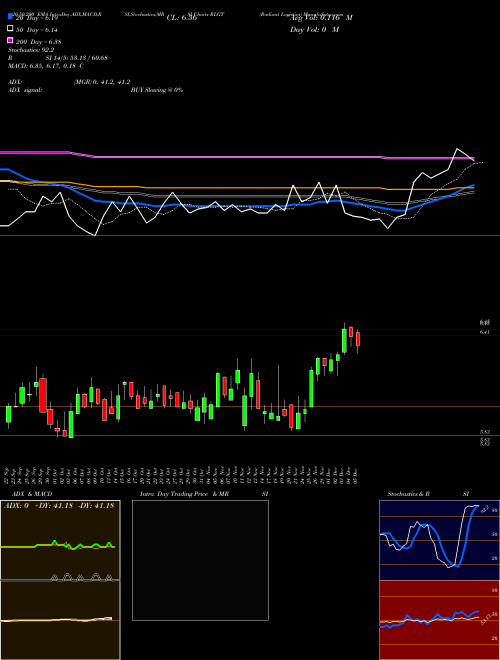Click the blue-background Stochastics chart panel
500x660 pixels.
pyautogui.click(x=439, y=540)
